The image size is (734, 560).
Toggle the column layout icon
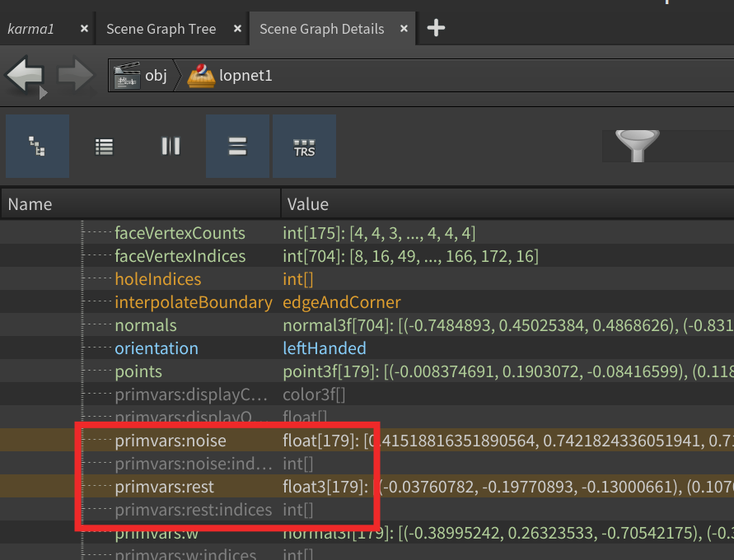coord(171,146)
